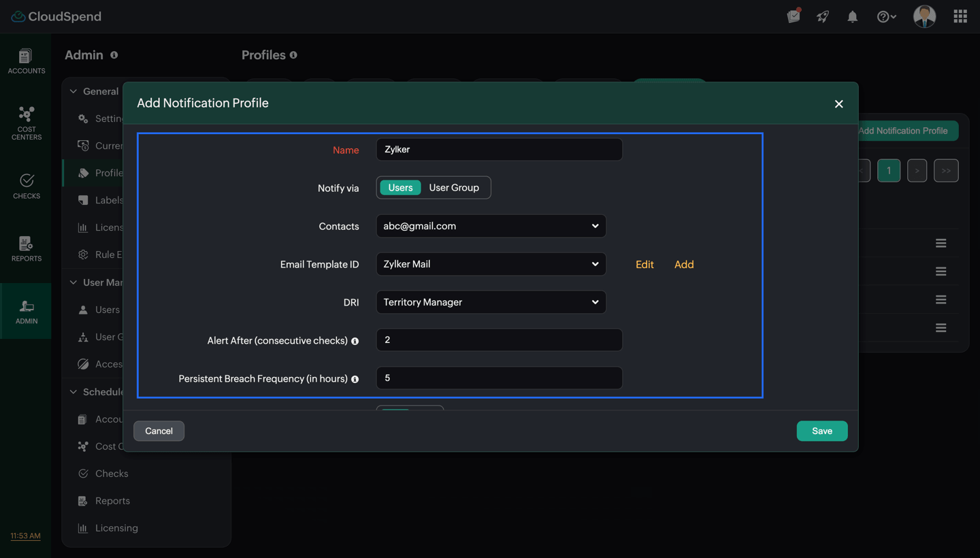
Task: Show info for Persistent Breach Frequency
Action: [355, 379]
